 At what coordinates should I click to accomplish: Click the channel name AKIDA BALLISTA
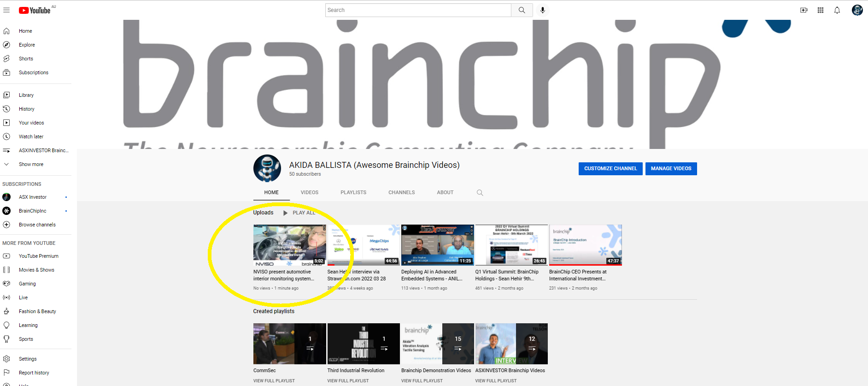coord(374,165)
